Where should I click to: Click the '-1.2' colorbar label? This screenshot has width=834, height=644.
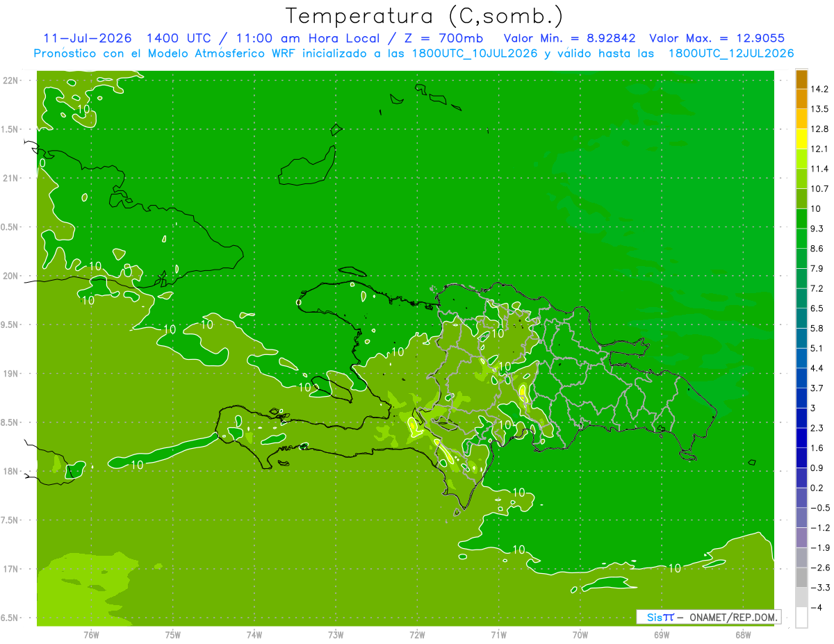(x=819, y=527)
